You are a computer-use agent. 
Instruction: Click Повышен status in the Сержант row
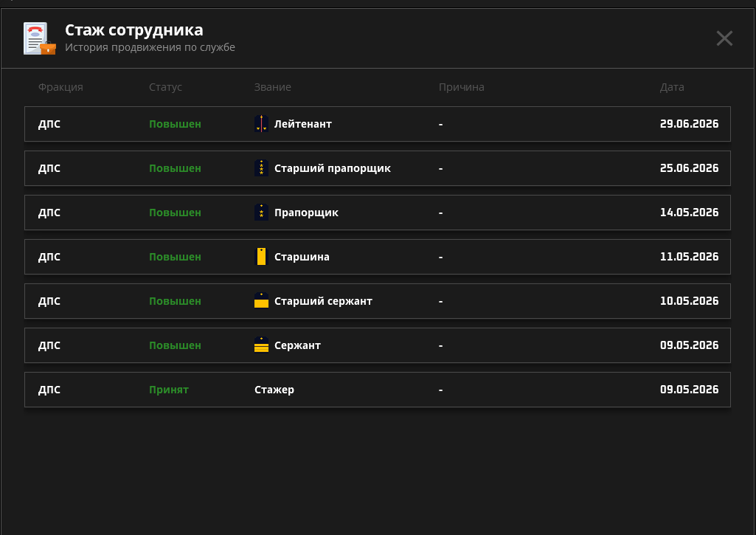click(175, 345)
